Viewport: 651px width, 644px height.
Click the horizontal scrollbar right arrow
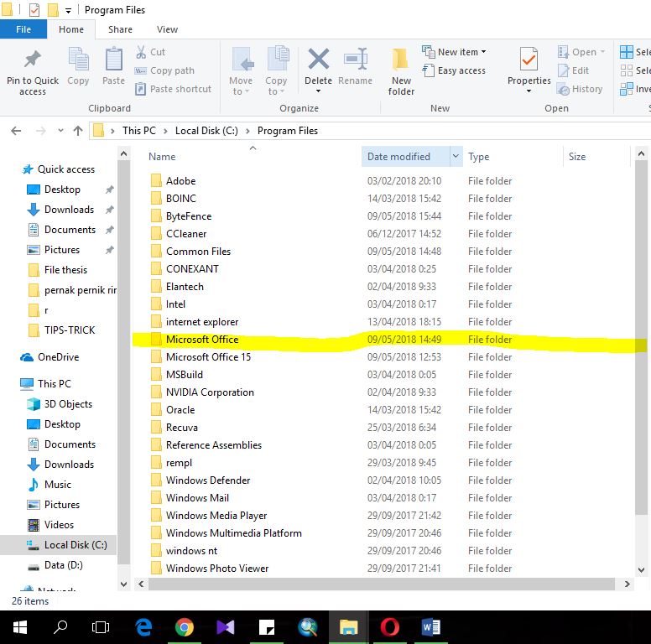pyautogui.click(x=627, y=584)
